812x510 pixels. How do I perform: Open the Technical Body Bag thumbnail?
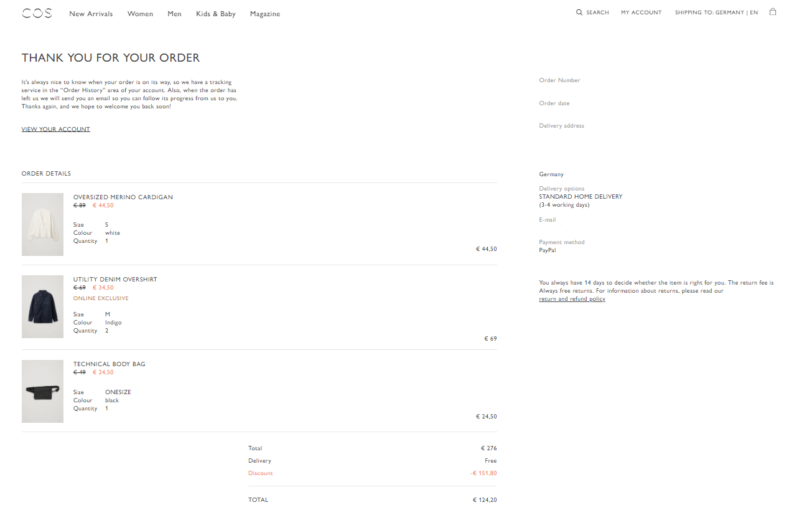coord(42,391)
